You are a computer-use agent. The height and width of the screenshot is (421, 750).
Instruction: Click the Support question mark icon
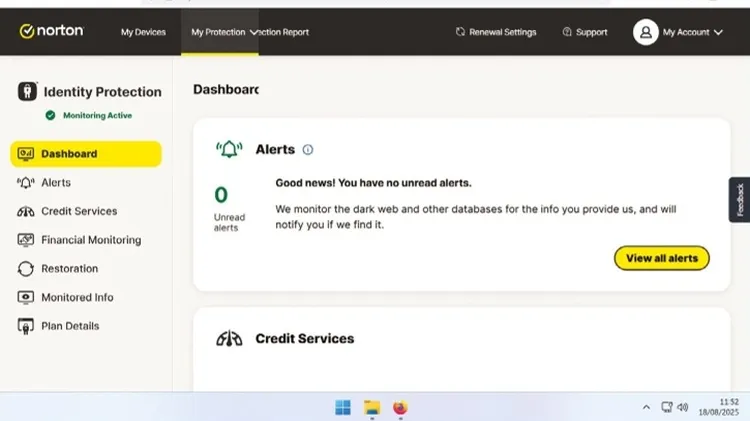(x=567, y=32)
